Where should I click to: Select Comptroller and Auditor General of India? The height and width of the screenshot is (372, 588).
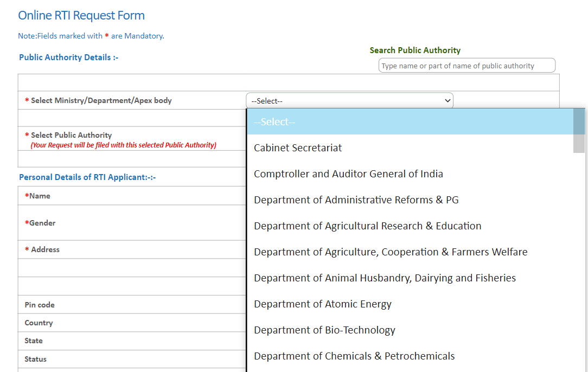(x=348, y=174)
